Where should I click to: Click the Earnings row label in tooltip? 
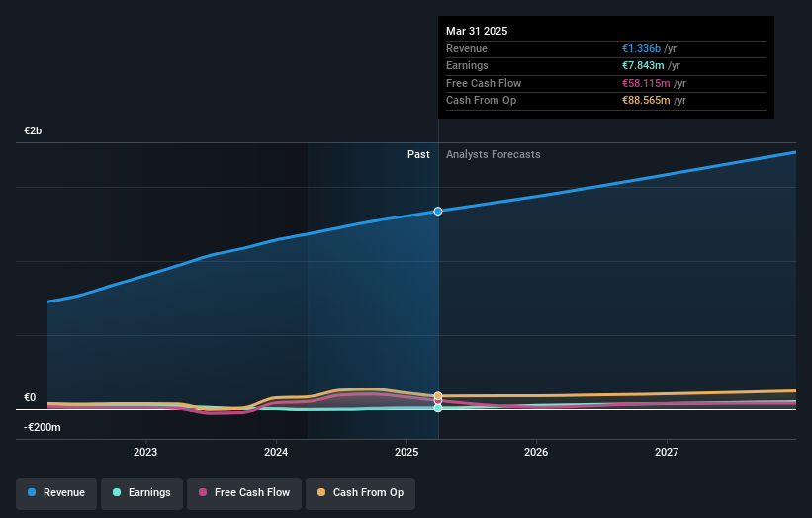tap(467, 65)
